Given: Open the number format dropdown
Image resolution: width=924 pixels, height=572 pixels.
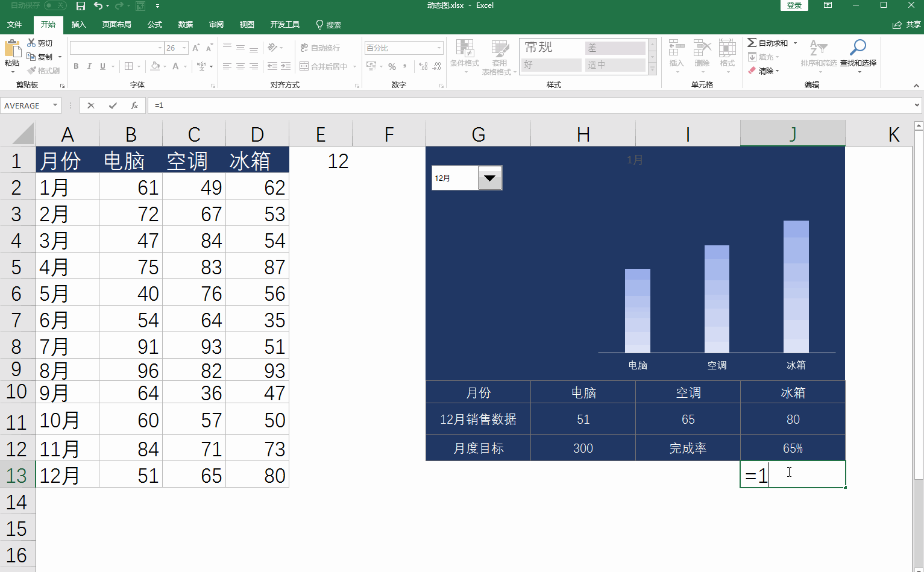Looking at the screenshot, I should [x=439, y=48].
